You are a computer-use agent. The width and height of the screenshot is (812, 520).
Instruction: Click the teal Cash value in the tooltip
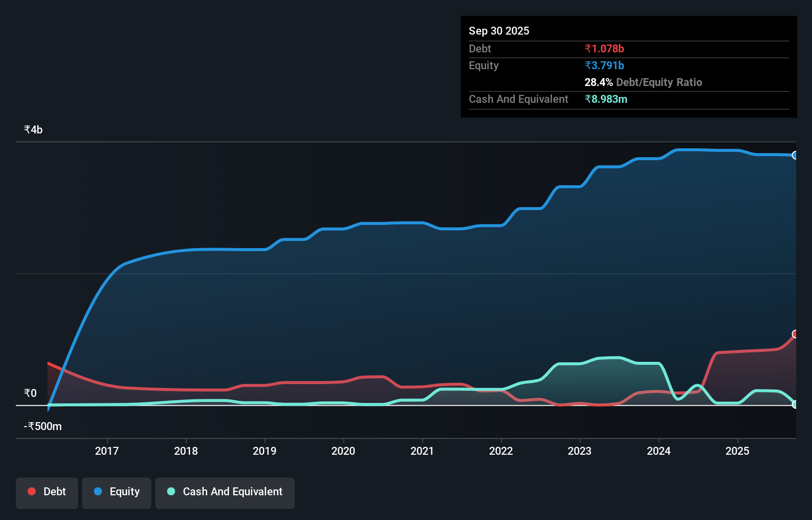[x=606, y=99]
